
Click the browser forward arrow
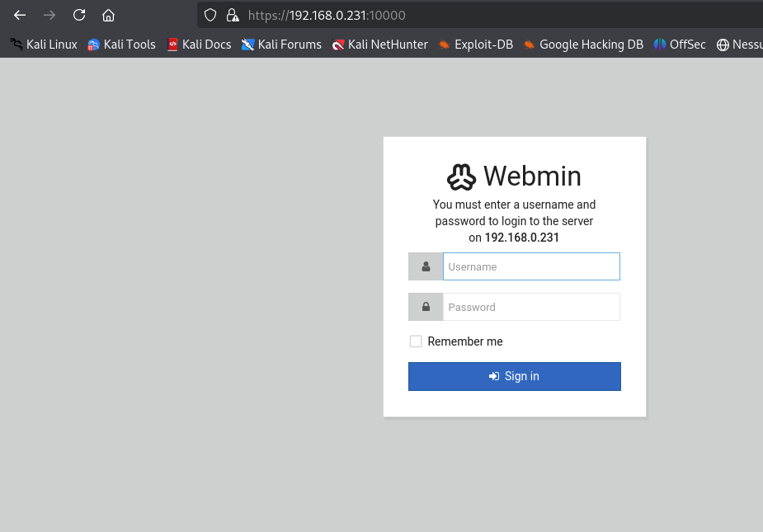pos(49,15)
